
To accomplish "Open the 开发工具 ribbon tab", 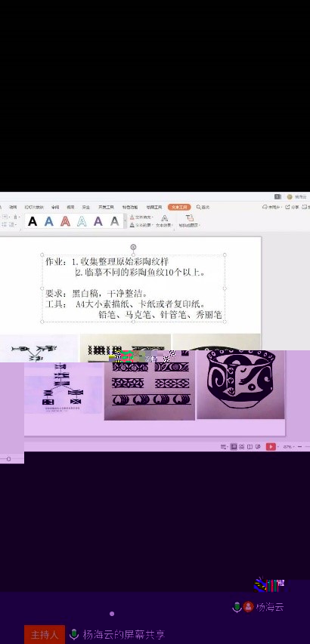I will (x=106, y=207).
